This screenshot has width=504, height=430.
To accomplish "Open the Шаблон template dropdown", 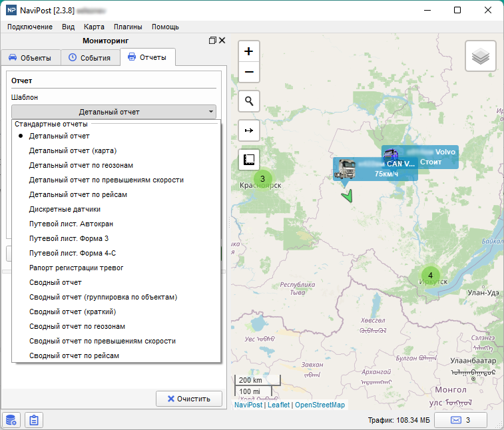I will [x=114, y=112].
